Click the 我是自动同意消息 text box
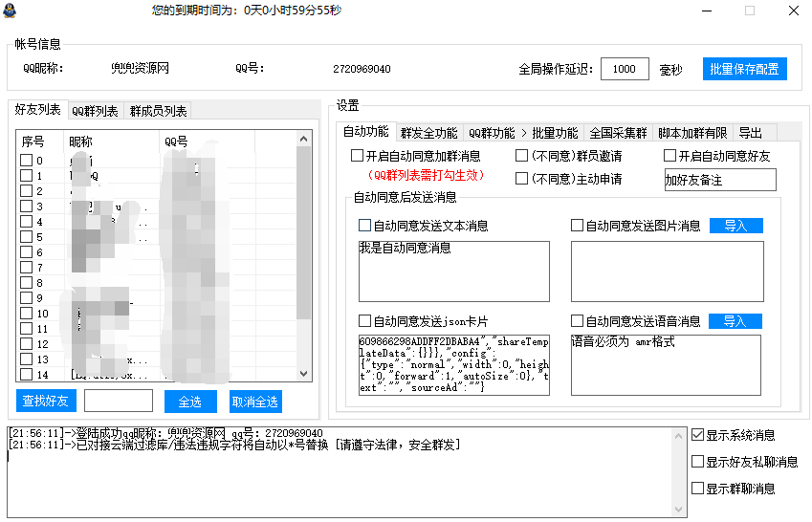The width and height of the screenshot is (812, 522). pyautogui.click(x=454, y=272)
